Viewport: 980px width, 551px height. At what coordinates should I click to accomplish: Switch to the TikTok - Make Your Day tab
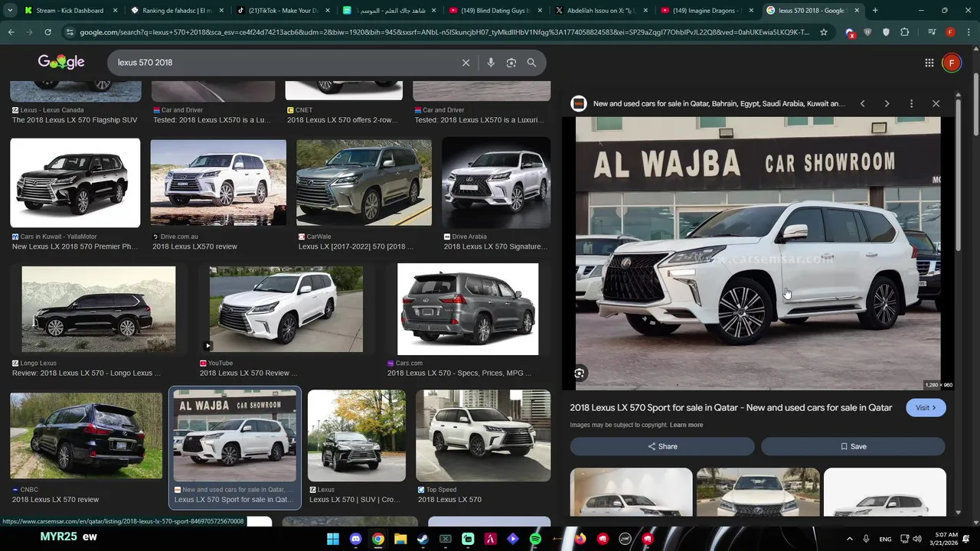tap(282, 11)
